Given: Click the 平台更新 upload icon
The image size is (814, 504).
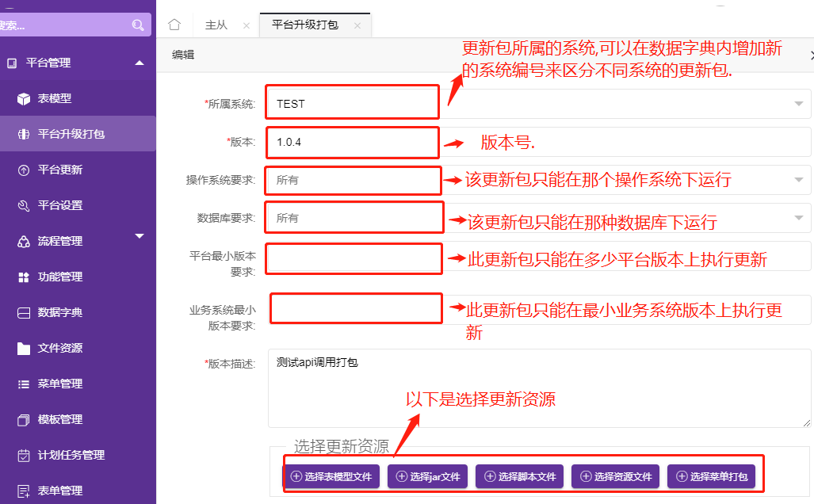Looking at the screenshot, I should [x=24, y=170].
